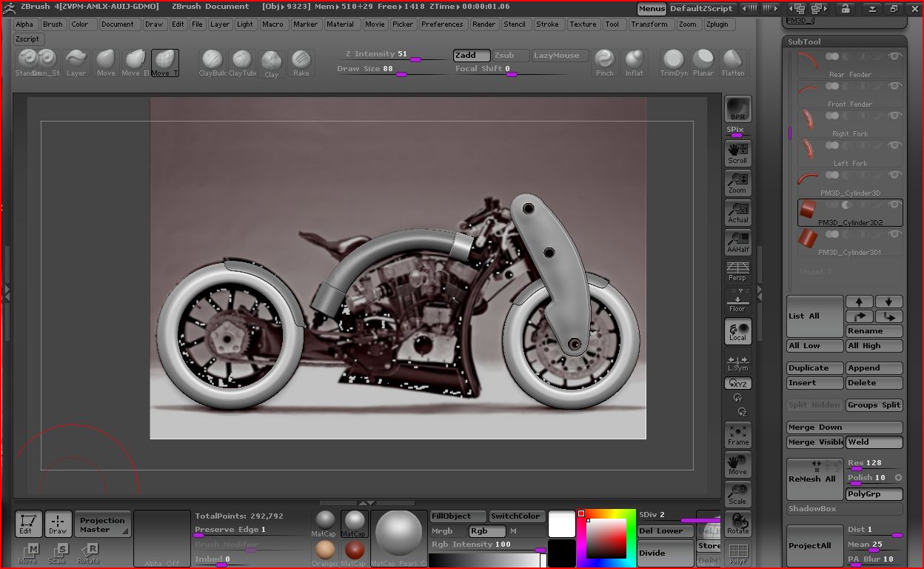Choose the Pinch brush
The height and width of the screenshot is (569, 924).
coord(605,63)
